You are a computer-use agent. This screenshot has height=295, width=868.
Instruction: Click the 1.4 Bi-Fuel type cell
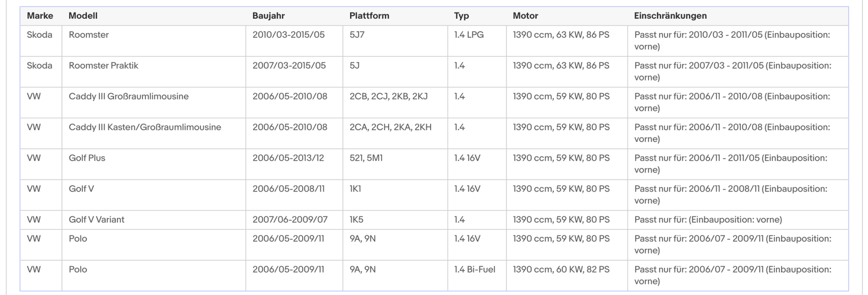475,270
